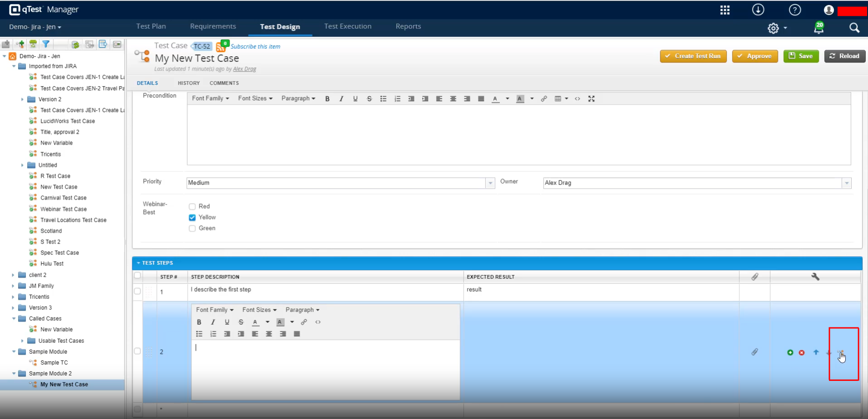The height and width of the screenshot is (419, 868).
Task: Switch to the Test Execution tab
Action: pyautogui.click(x=347, y=26)
